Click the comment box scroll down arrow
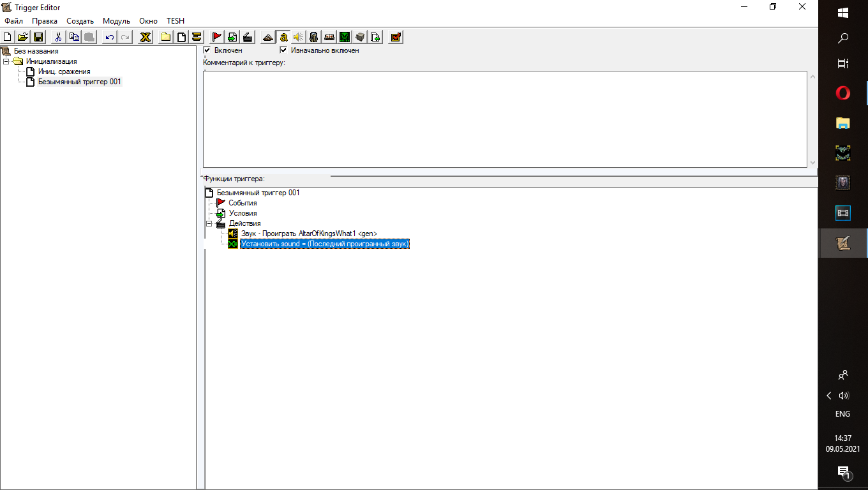Screen dimensions: 868x490 [812, 163]
